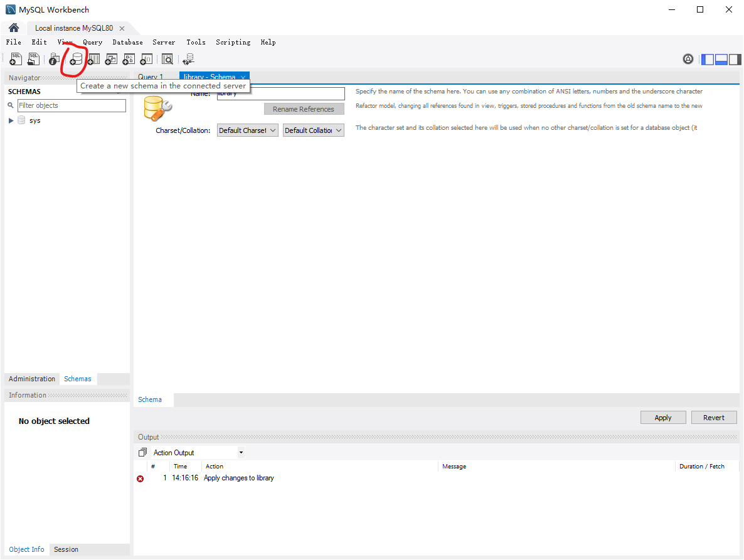Click the error icon on output row 1
This screenshot has height=560, width=744.
[x=141, y=478]
